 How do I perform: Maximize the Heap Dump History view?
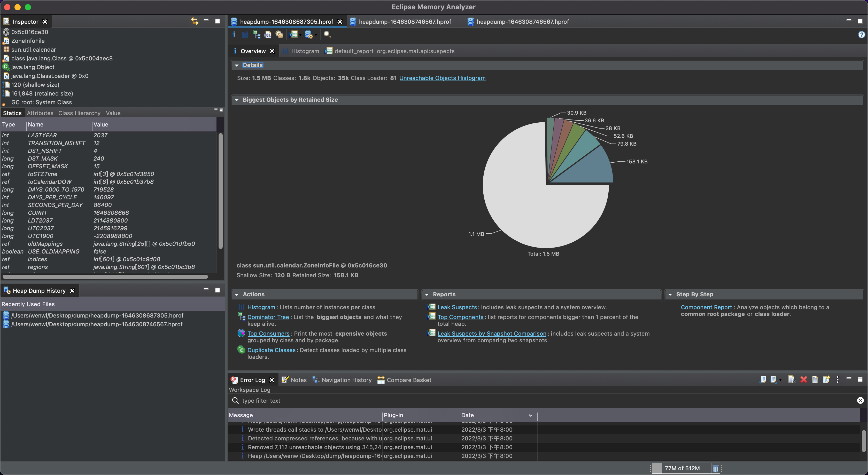217,290
